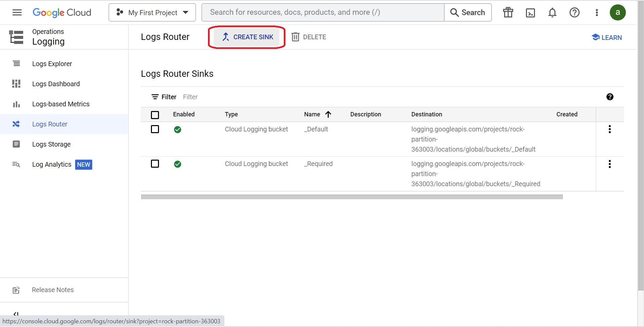Check the _Required sink checkbox
The width and height of the screenshot is (644, 327).
(155, 164)
